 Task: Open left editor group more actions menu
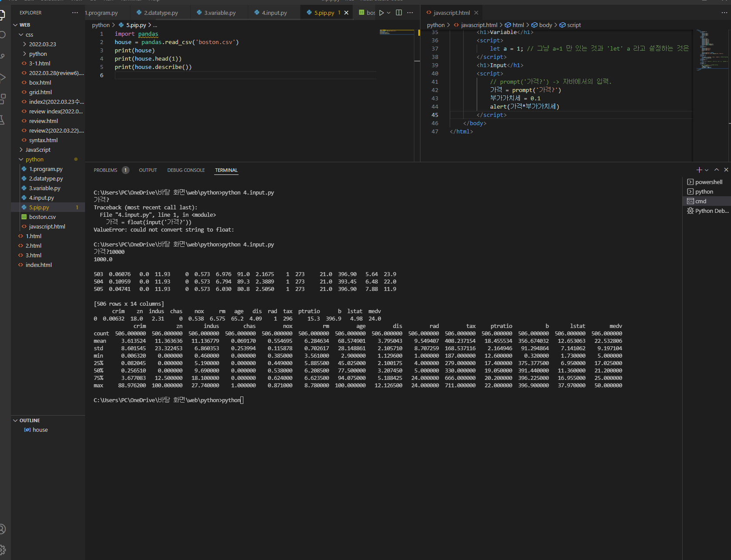point(410,13)
